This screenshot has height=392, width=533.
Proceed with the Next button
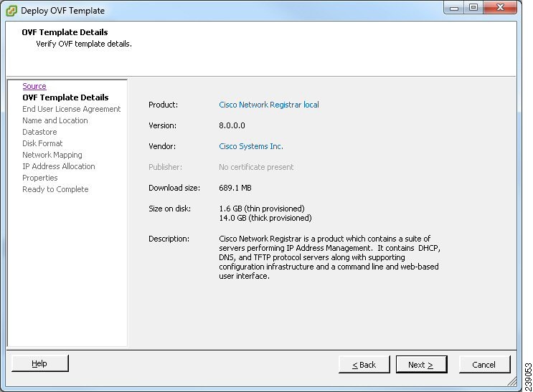421,365
